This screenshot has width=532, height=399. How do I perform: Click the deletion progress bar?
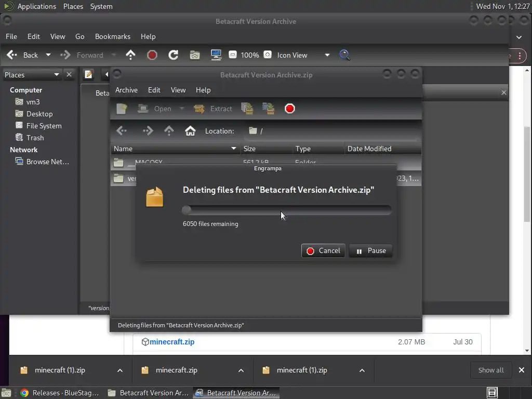(287, 210)
